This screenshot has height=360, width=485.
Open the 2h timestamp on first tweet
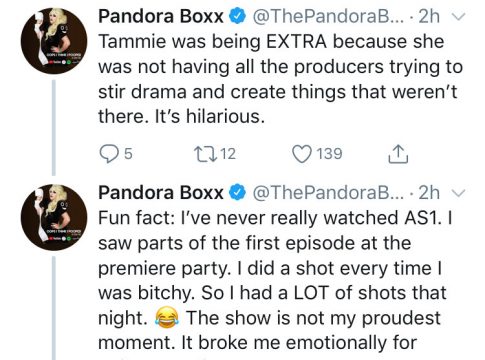(429, 16)
